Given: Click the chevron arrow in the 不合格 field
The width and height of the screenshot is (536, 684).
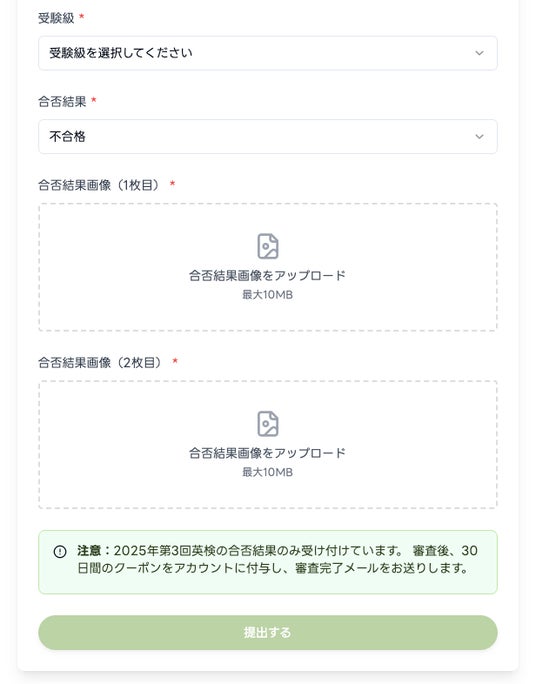Looking at the screenshot, I should pyautogui.click(x=479, y=137).
